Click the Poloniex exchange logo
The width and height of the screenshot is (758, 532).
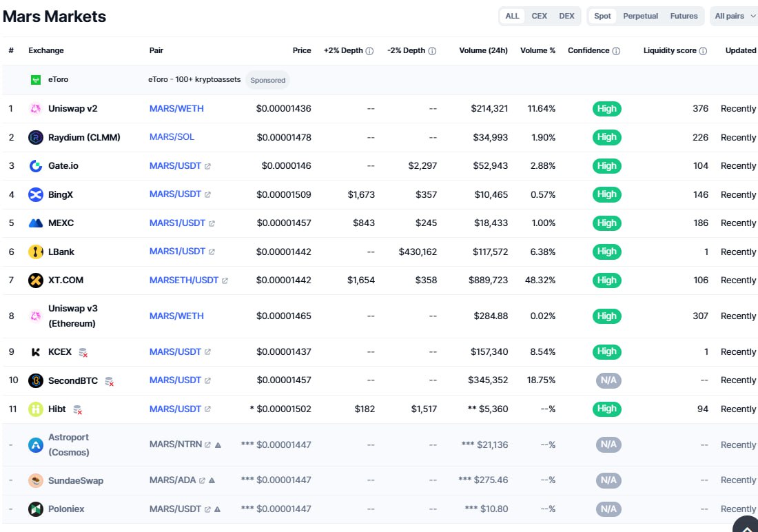[35, 509]
